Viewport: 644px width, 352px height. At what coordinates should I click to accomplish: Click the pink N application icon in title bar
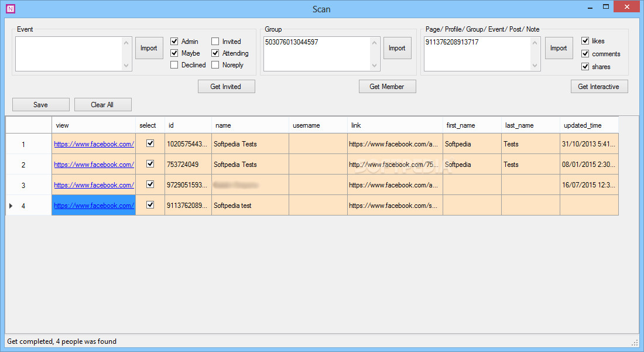coord(11,8)
